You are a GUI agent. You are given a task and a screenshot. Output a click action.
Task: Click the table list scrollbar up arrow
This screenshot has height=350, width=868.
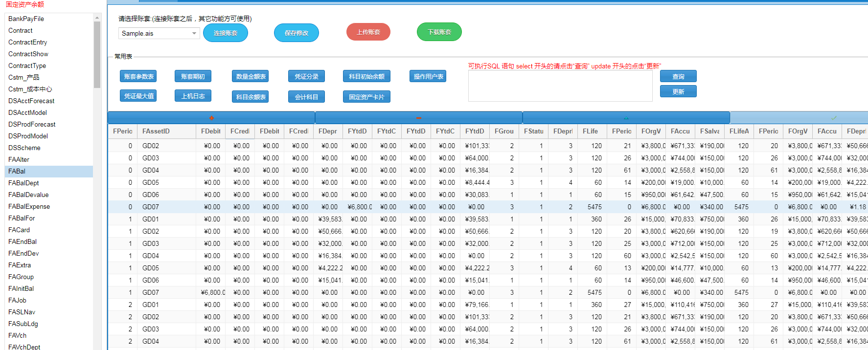pyautogui.click(x=97, y=18)
